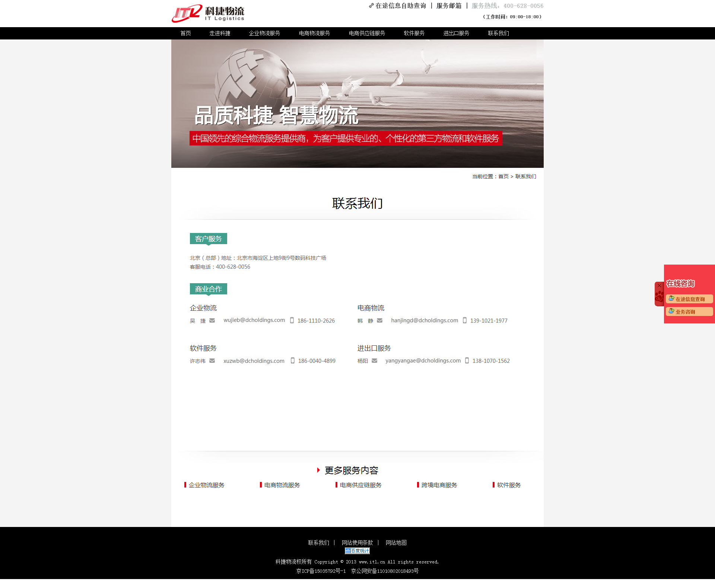Viewport: 715px width, 588px height.
Task: Click the ITL 科捷物流 logo
Action: [x=208, y=13]
